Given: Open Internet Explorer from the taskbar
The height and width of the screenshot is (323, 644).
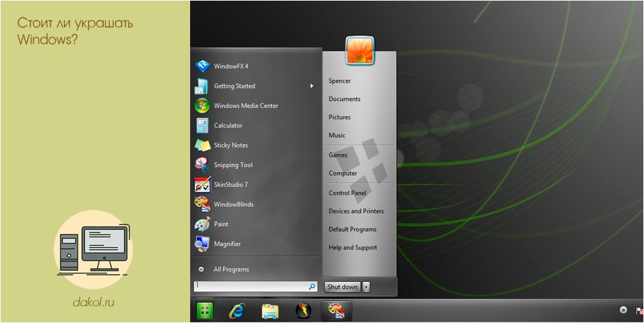Looking at the screenshot, I should [x=236, y=311].
